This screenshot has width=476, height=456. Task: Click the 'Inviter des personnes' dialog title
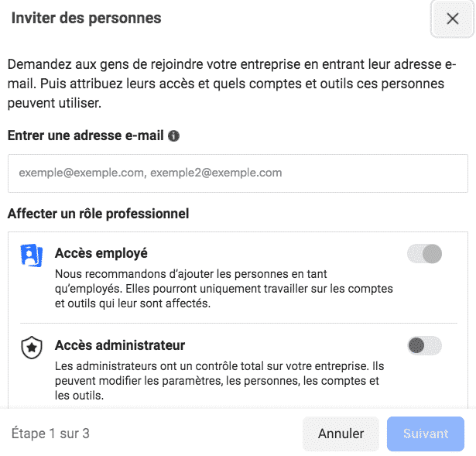(x=86, y=19)
